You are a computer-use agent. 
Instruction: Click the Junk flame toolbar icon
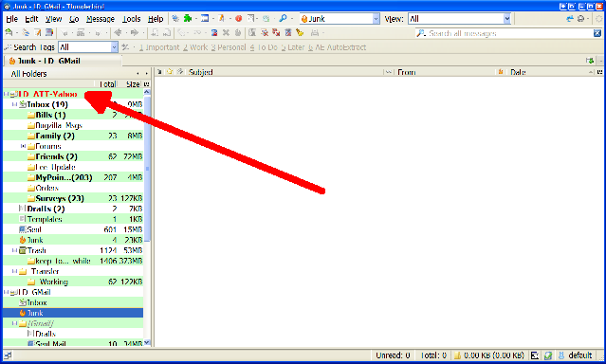(238, 33)
